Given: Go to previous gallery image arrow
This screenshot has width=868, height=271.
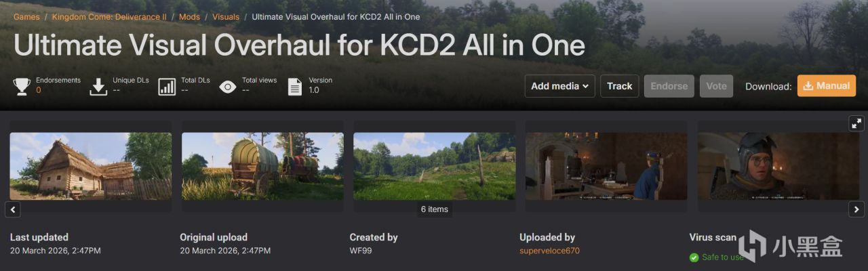Looking at the screenshot, I should 12,209.
